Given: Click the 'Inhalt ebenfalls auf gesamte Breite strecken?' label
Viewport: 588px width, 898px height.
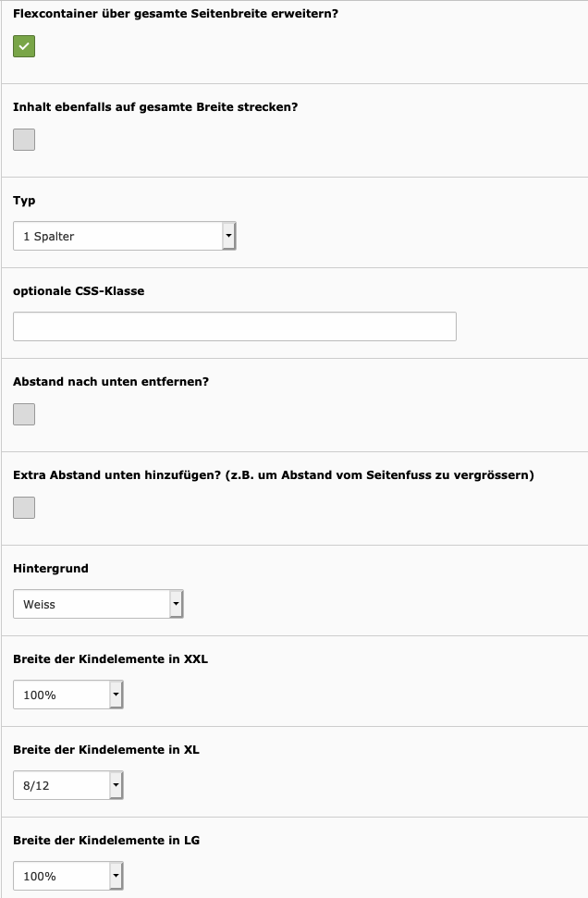Looking at the screenshot, I should [x=155, y=107].
